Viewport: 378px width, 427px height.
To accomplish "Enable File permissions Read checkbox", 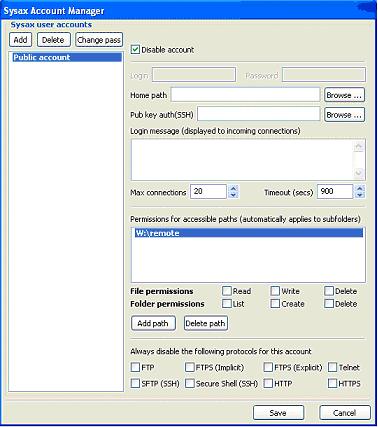I will (x=227, y=291).
